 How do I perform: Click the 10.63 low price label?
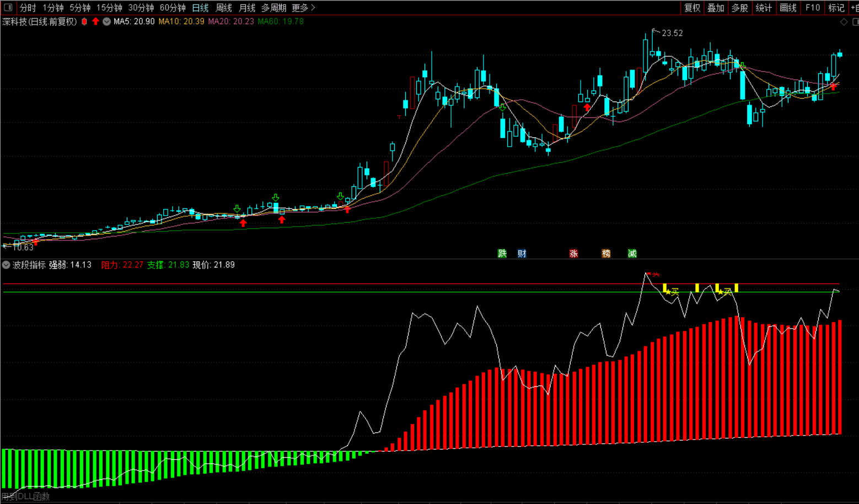[23, 248]
